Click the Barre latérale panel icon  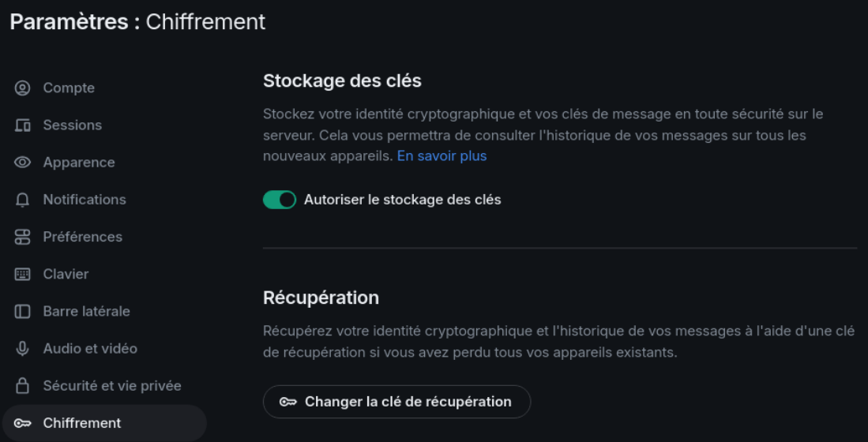point(22,311)
